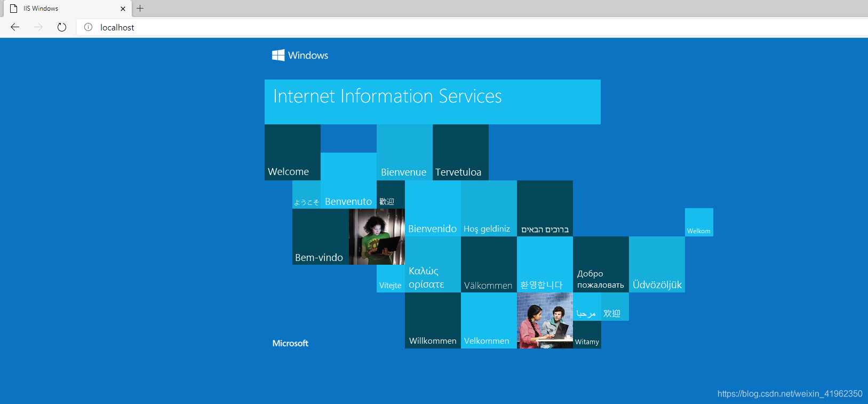Click the Добро пожаловать tile

point(601,264)
